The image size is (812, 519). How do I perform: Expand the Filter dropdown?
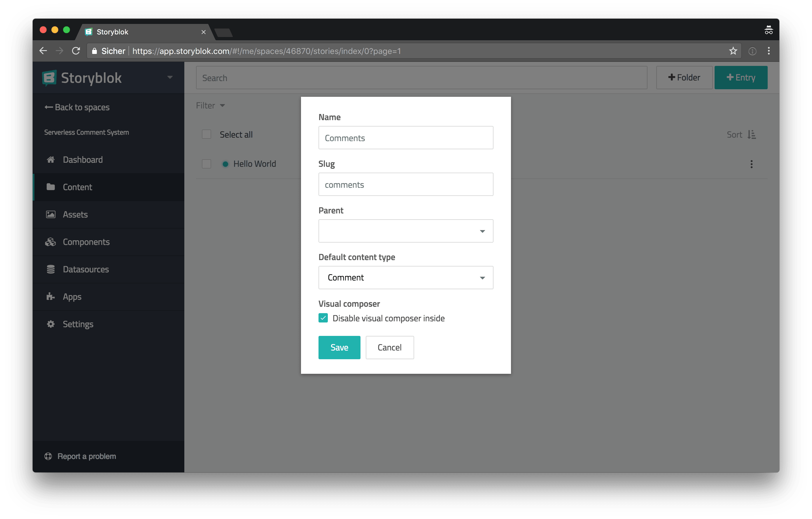coord(210,106)
